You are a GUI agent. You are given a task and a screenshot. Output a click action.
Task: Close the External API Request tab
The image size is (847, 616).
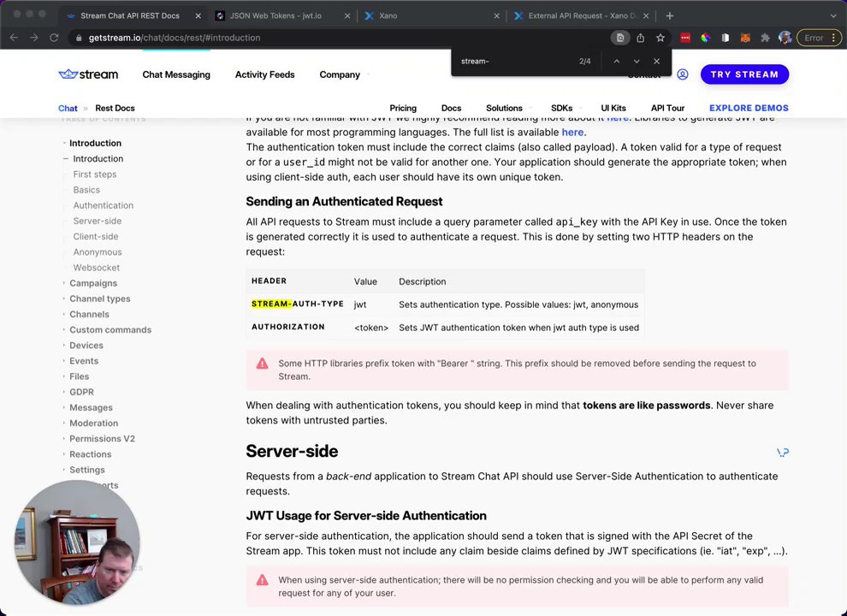click(x=646, y=15)
